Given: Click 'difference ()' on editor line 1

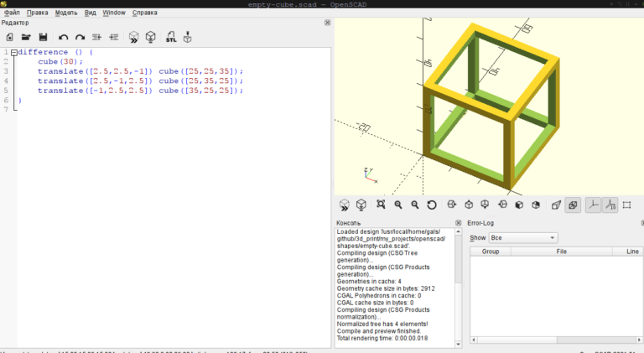Looking at the screenshot, I should tap(50, 52).
